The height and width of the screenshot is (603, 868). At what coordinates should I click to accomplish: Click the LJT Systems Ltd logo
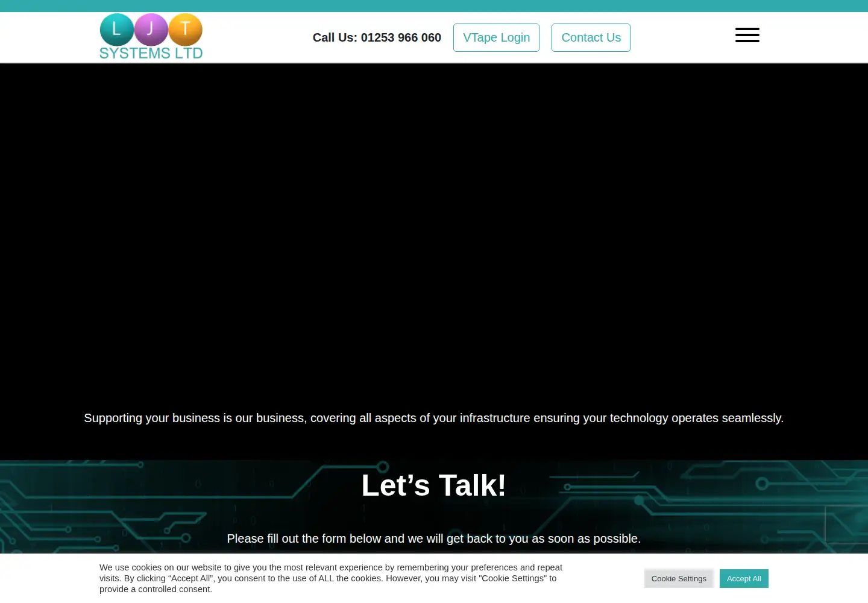coord(151,37)
